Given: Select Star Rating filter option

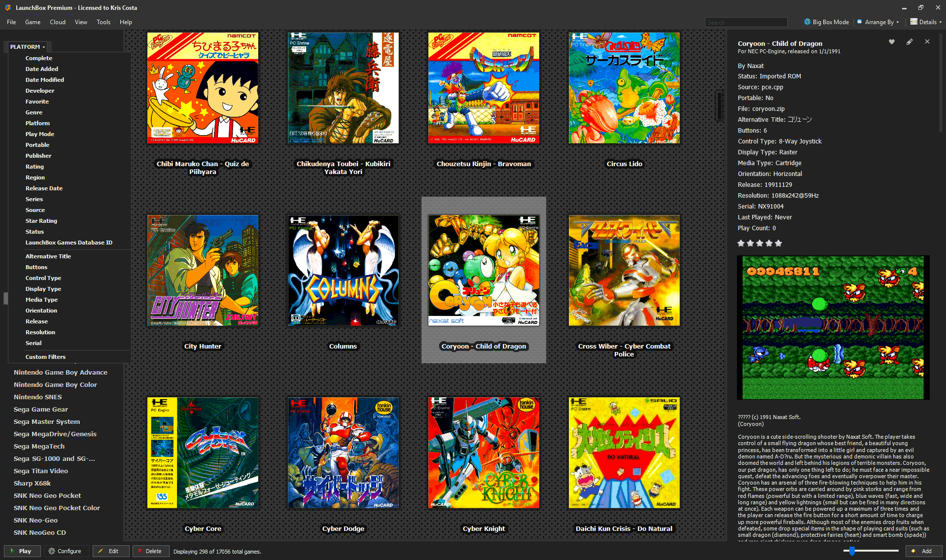Looking at the screenshot, I should pyautogui.click(x=41, y=221).
